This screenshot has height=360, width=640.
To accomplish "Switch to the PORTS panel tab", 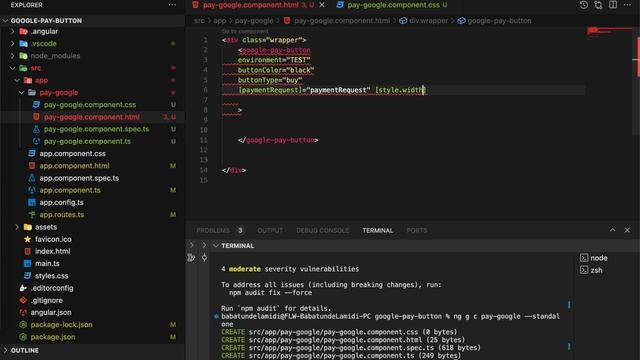I will (x=417, y=231).
